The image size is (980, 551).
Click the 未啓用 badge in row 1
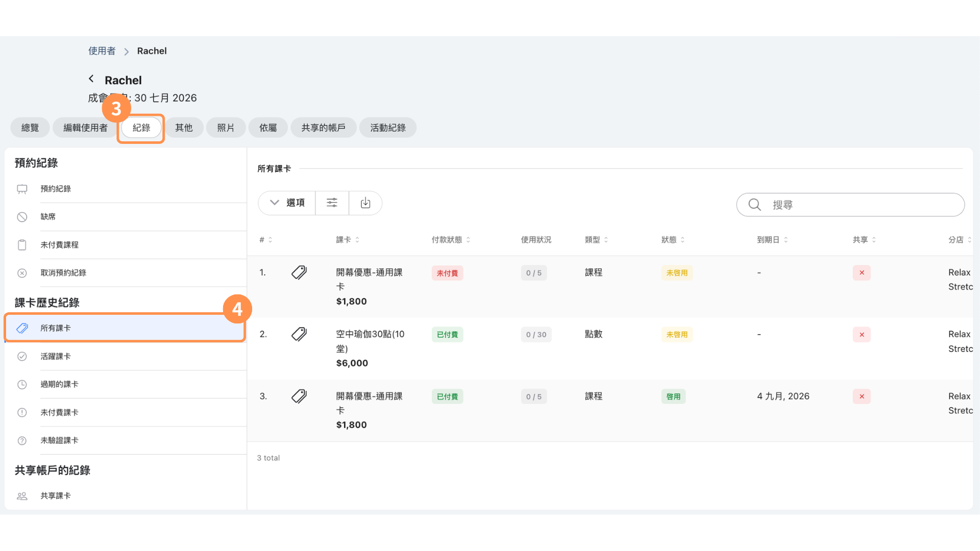(x=677, y=273)
